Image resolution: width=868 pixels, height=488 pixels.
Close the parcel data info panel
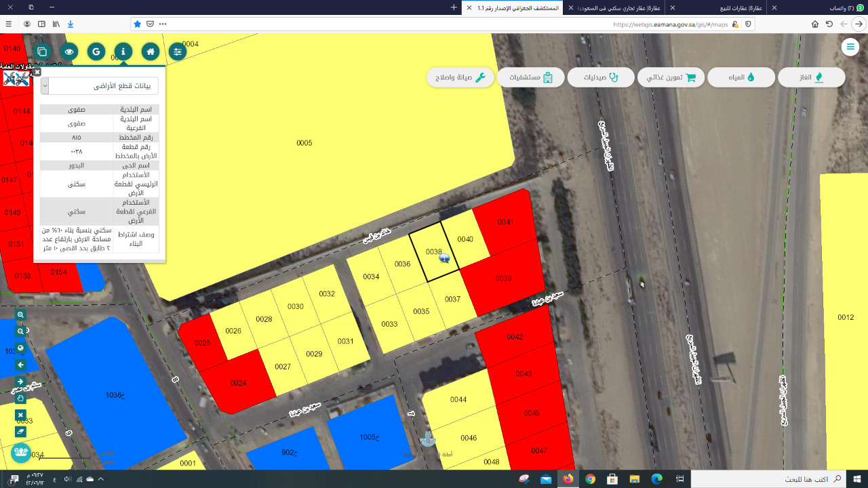click(x=37, y=71)
